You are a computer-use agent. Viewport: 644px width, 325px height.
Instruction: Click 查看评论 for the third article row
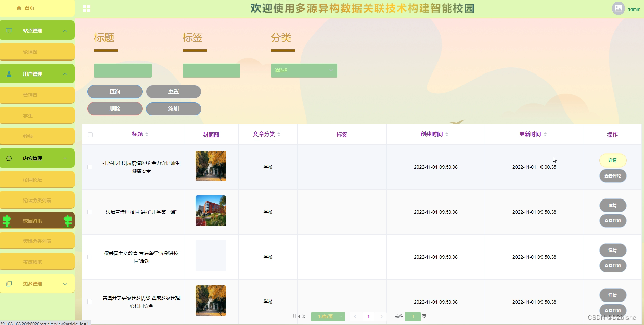tap(612, 265)
